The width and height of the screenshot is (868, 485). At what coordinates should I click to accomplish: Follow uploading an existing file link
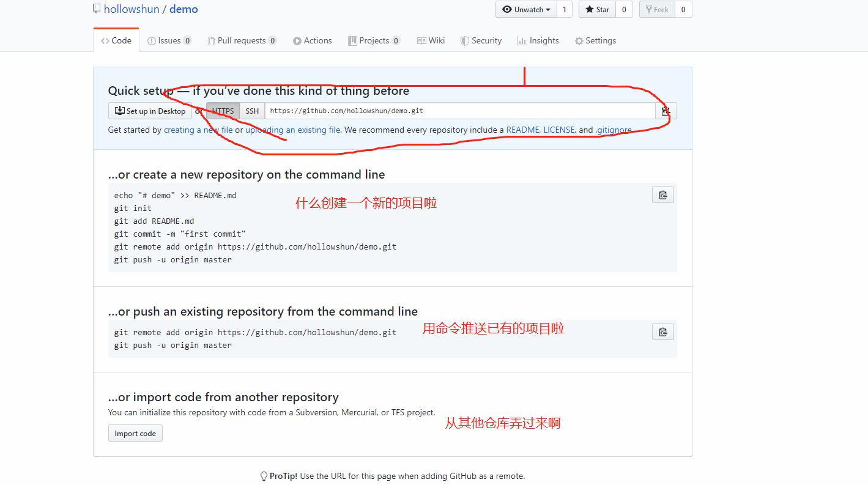[293, 130]
